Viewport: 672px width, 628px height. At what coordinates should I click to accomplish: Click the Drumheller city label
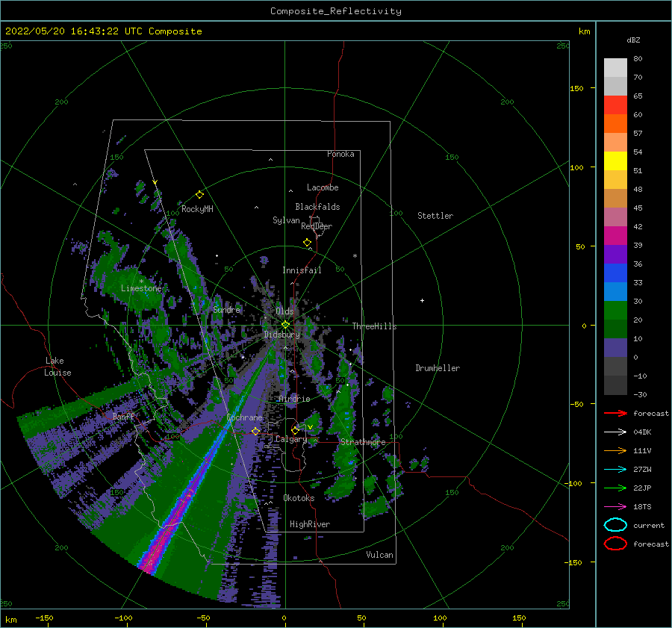(x=438, y=368)
